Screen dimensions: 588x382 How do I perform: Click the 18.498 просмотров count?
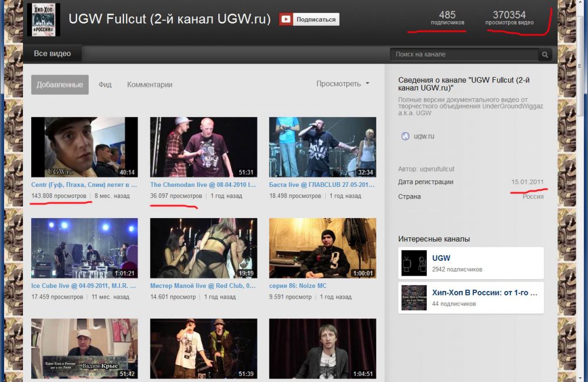pyautogui.click(x=295, y=196)
